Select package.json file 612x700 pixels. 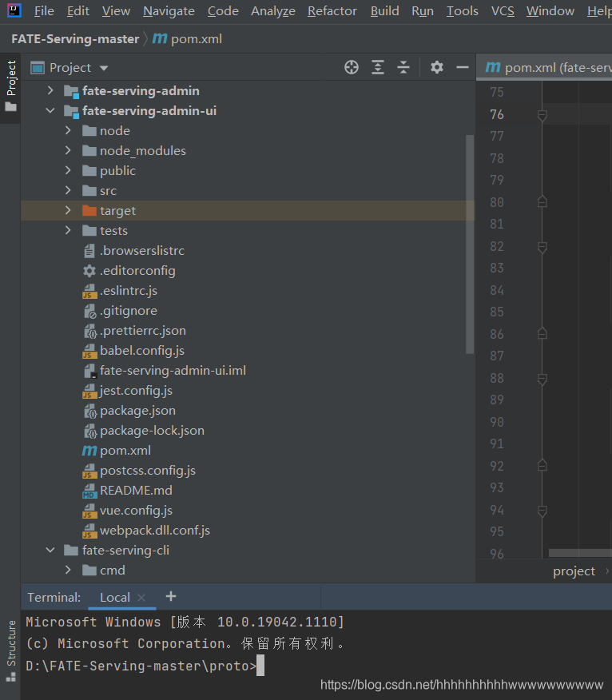[x=137, y=411]
